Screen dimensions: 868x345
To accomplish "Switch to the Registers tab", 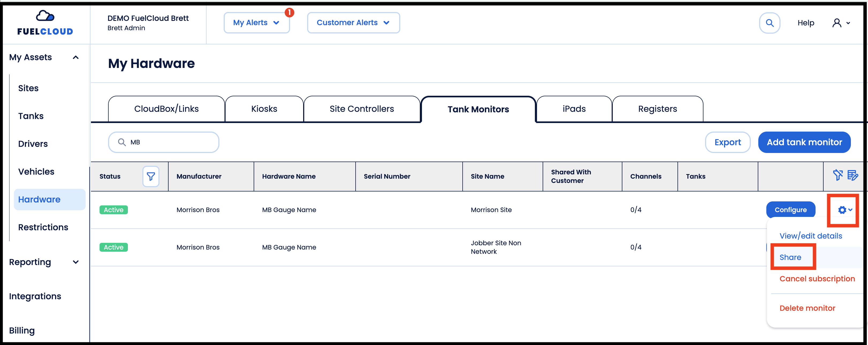I will click(658, 109).
